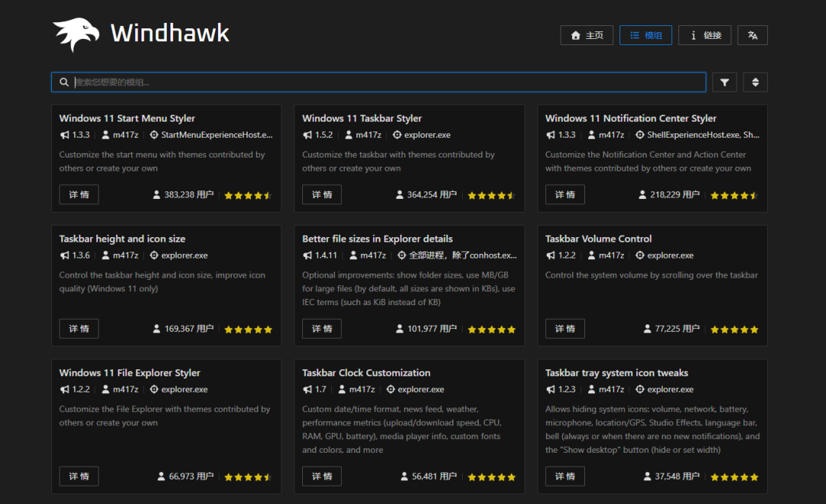Click the 169,367 用户 user count
The width and height of the screenshot is (826, 504).
(x=189, y=329)
